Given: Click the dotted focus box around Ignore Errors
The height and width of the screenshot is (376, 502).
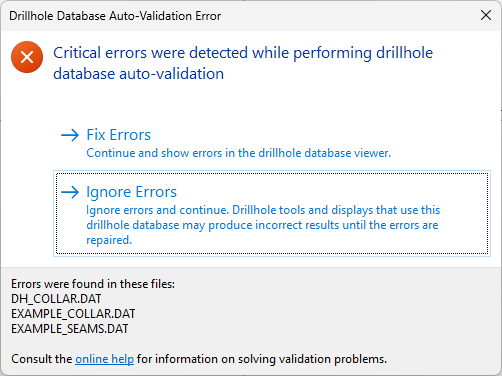Looking at the screenshot, I should tap(272, 213).
